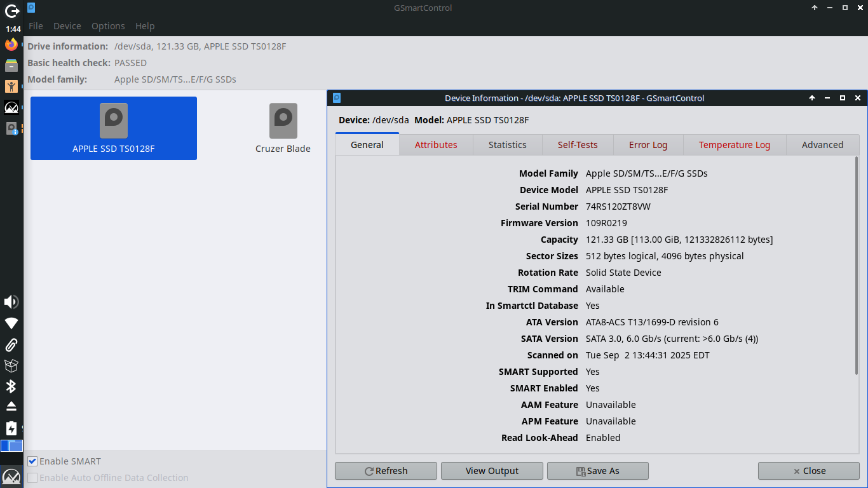Viewport: 868px width, 488px height.
Task: Open Firefox from the left panel
Action: coord(11,44)
